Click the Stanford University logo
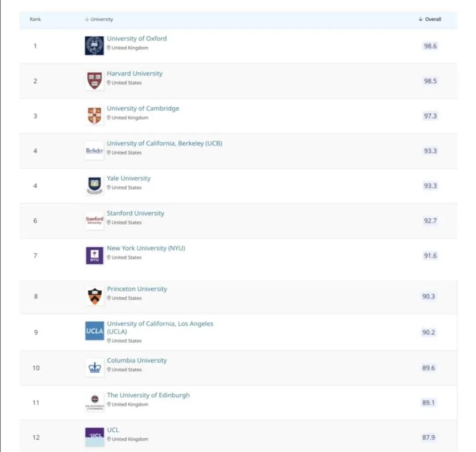Viewport: 476px width, 452px height. coord(94,220)
